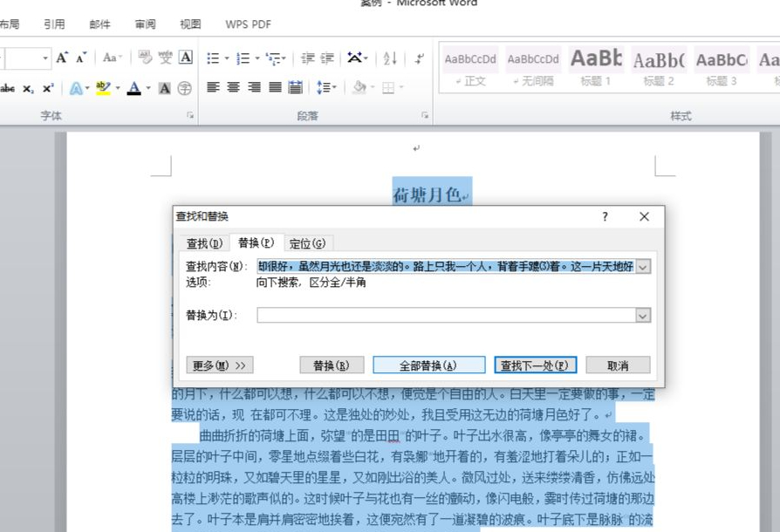Open the Find content dropdown arrow
The height and width of the screenshot is (532, 780).
coord(643,267)
